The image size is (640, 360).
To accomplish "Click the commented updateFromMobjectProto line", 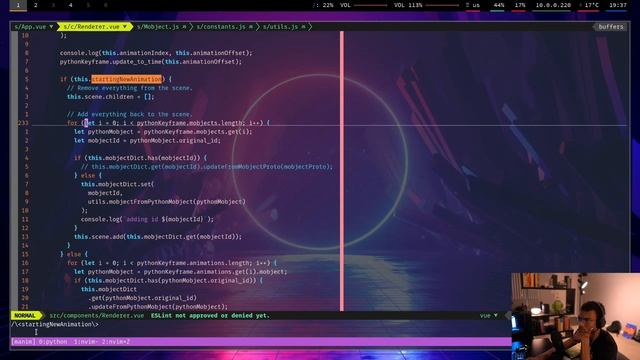I will [207, 167].
